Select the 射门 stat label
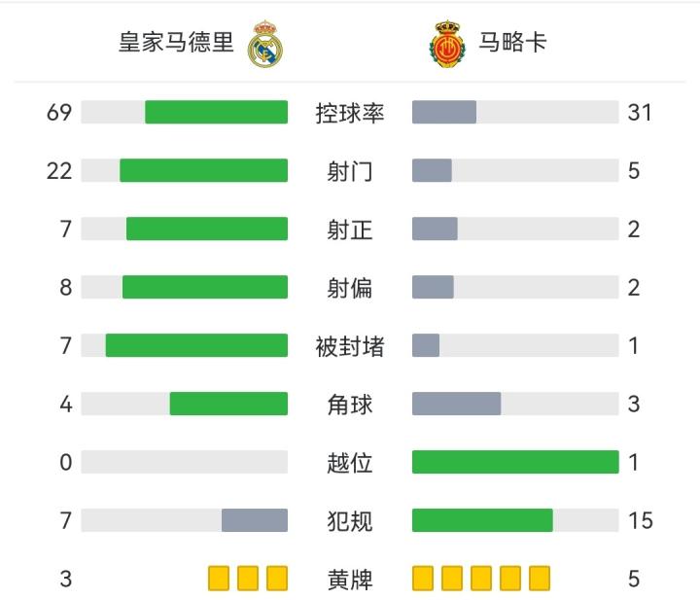700x600 pixels. click(350, 171)
